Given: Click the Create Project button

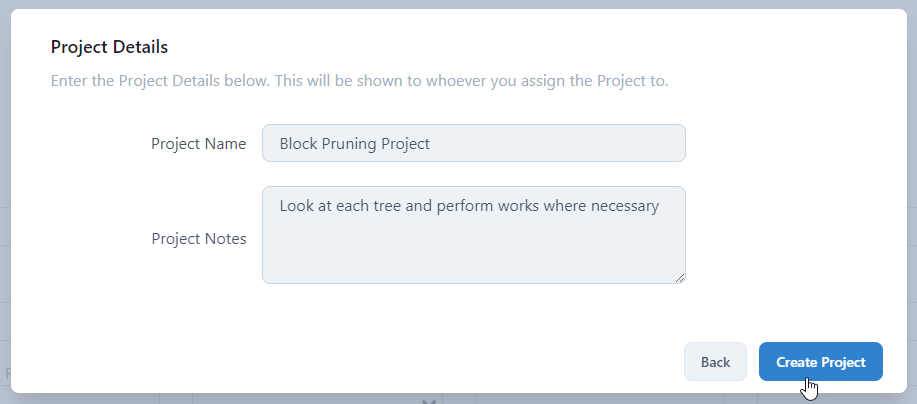Looking at the screenshot, I should [x=820, y=362].
